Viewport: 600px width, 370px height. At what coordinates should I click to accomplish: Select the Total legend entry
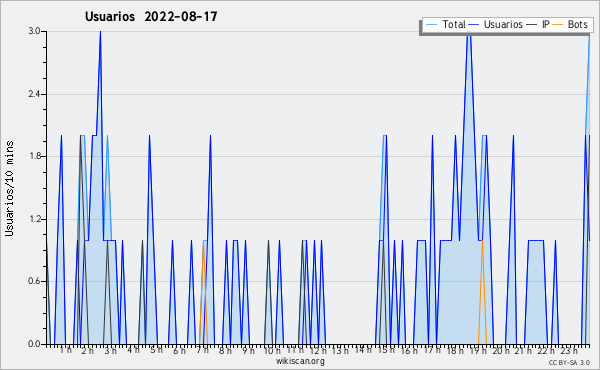[x=445, y=24]
